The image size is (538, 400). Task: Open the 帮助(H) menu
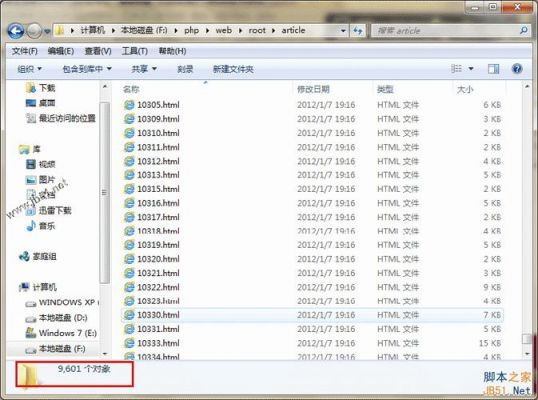click(172, 51)
